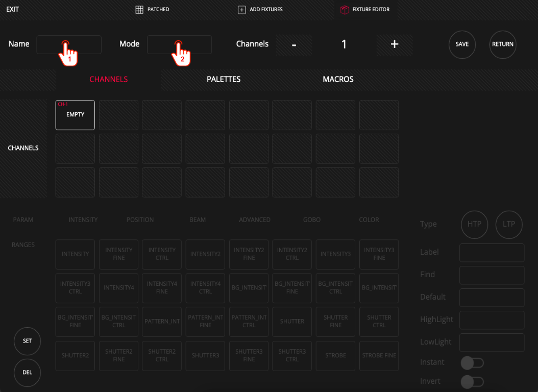Click the DEL button
The height and width of the screenshot is (392, 538).
[x=27, y=373]
